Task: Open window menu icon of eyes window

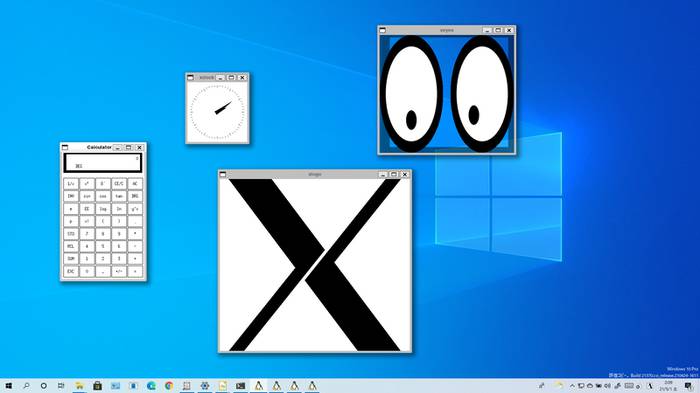Action: click(383, 30)
